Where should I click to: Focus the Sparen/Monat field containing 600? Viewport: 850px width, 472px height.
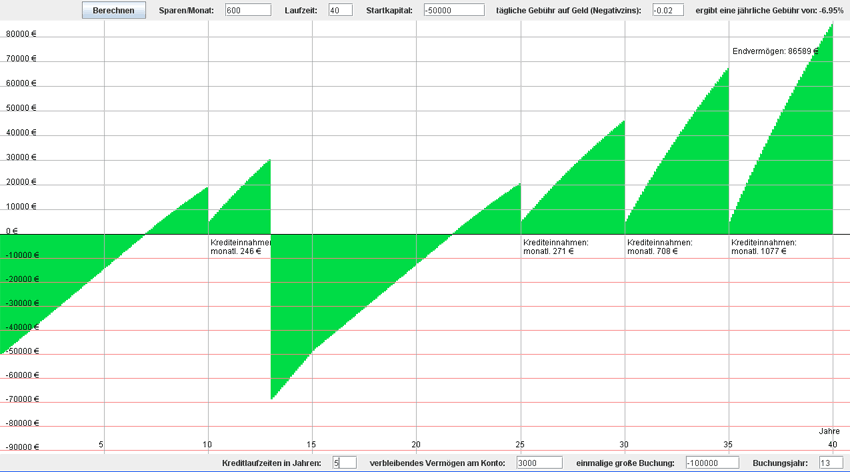click(248, 10)
